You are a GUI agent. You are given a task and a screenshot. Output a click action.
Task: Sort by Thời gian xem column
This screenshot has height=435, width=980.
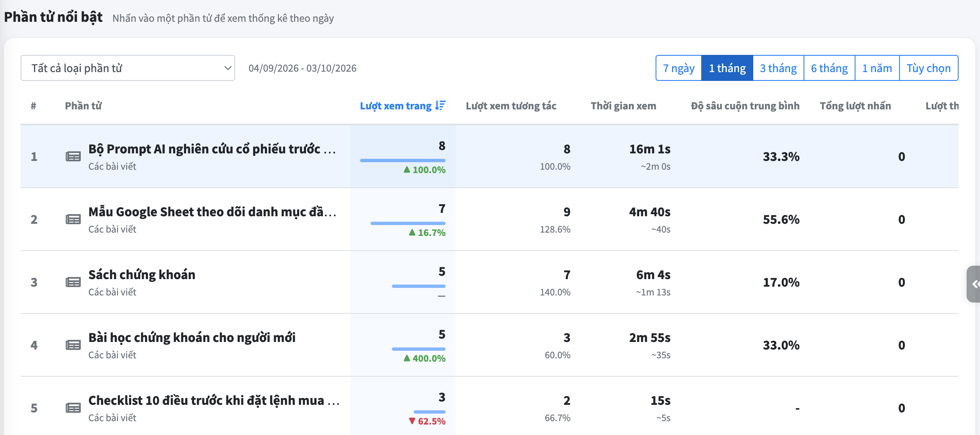tap(623, 106)
